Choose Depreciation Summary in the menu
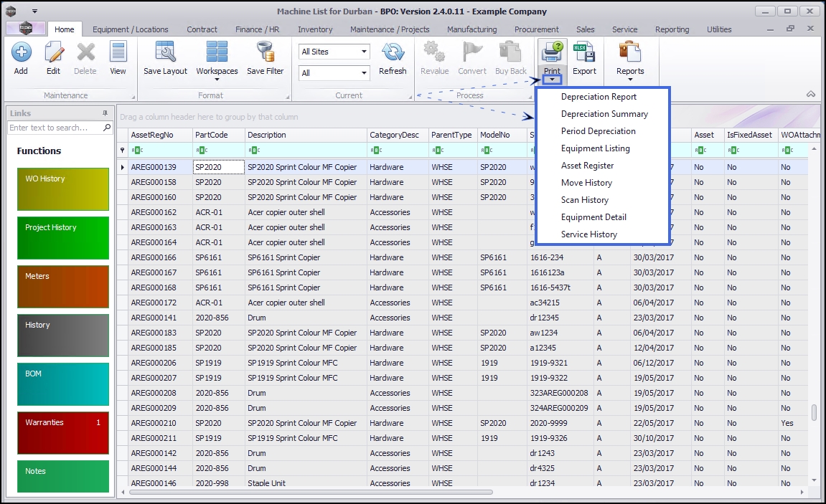This screenshot has width=826, height=504. (x=604, y=114)
